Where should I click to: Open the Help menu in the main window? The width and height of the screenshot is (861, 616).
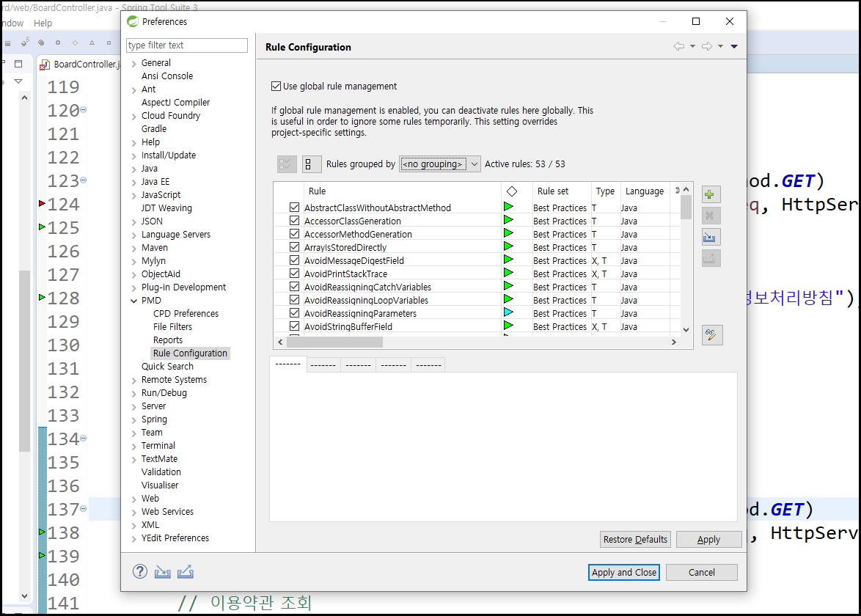tap(43, 23)
